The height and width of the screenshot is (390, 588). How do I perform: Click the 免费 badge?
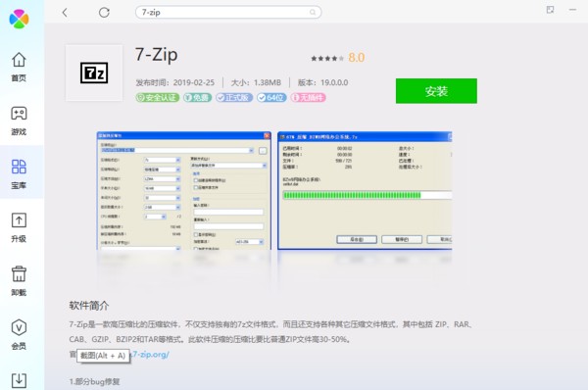point(197,98)
